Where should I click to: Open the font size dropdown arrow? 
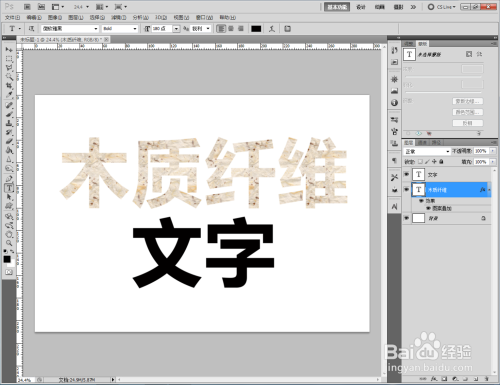point(176,29)
